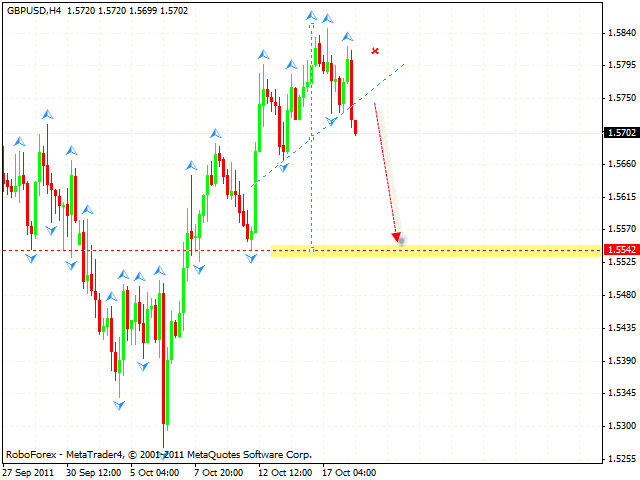This screenshot has width=640, height=480.
Task: Click the 5 Oct 04:00 time label
Action: point(153,471)
